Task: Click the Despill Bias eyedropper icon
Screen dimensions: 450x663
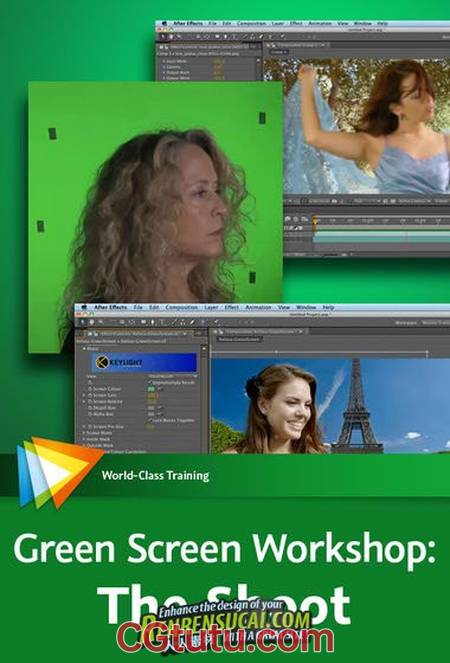Action: coord(158,408)
